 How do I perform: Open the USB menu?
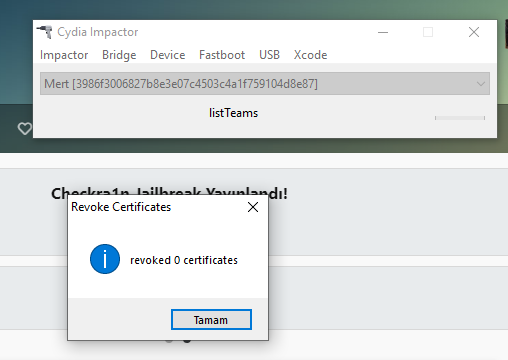click(x=269, y=55)
